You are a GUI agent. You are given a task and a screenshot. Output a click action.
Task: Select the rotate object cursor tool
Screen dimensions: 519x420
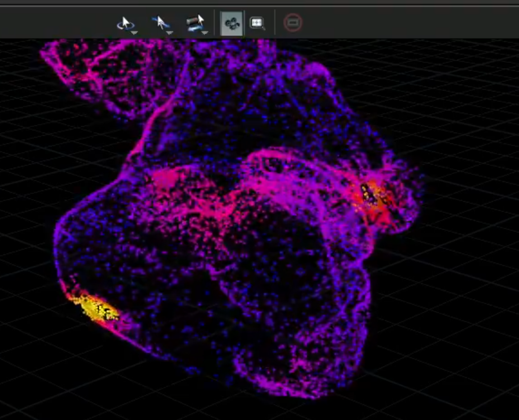(196, 23)
